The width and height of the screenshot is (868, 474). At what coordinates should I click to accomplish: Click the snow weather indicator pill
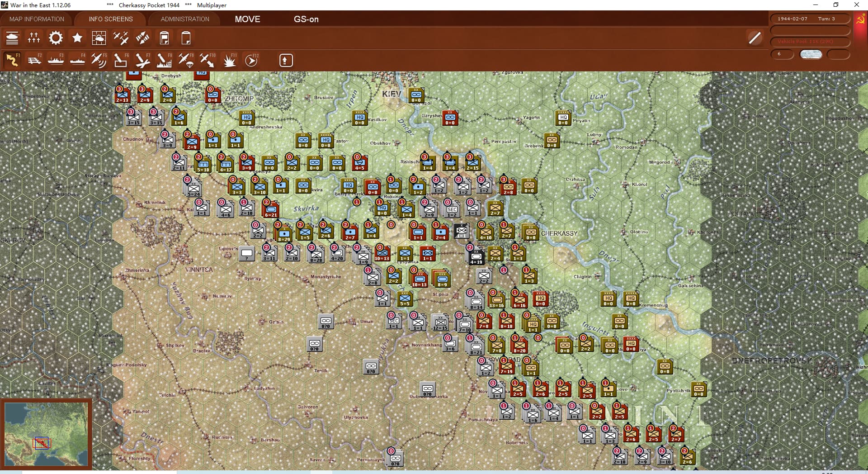point(811,54)
